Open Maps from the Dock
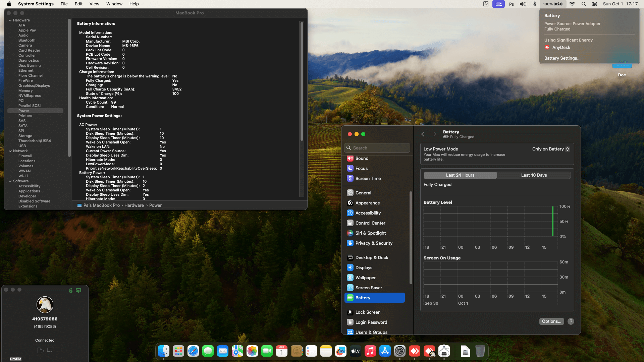 tap(237, 351)
